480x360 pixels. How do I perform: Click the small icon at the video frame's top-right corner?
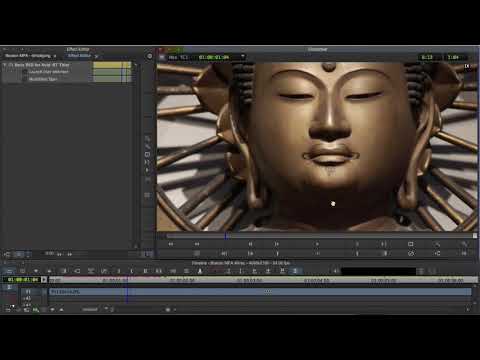click(x=467, y=66)
